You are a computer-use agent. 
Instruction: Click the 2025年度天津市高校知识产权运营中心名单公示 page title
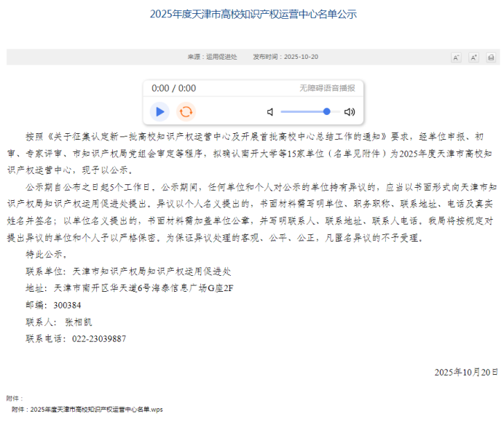click(x=253, y=14)
